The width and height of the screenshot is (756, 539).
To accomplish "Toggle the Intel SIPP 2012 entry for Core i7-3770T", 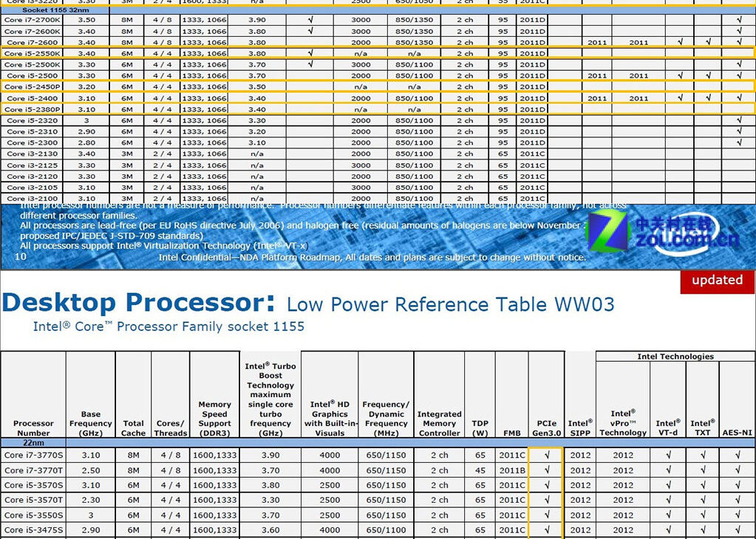I will pyautogui.click(x=581, y=470).
